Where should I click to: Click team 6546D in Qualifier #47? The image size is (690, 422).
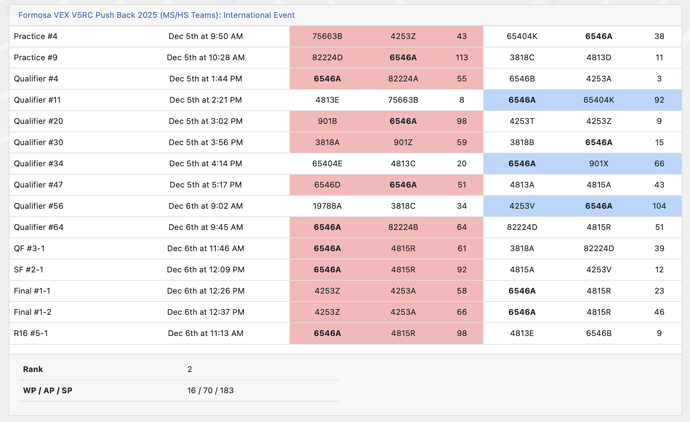coord(327,185)
